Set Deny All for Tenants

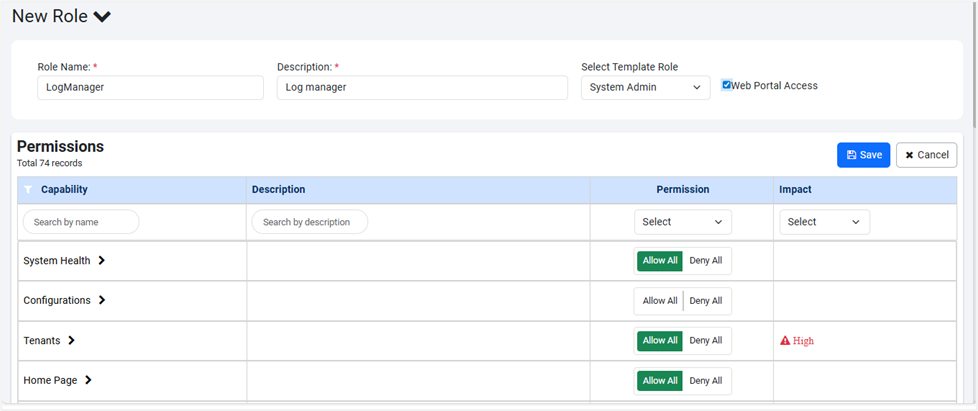[706, 341]
